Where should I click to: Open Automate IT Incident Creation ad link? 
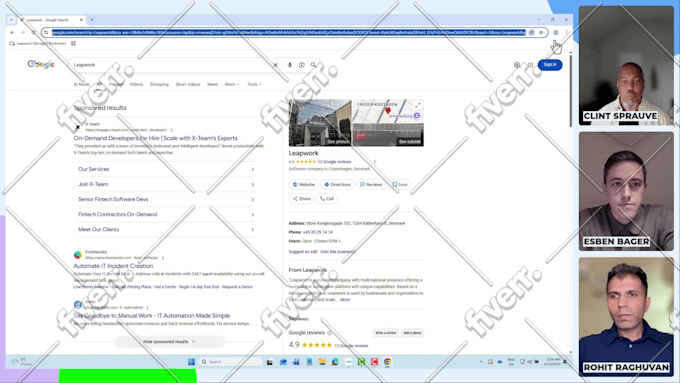pyautogui.click(x=113, y=266)
